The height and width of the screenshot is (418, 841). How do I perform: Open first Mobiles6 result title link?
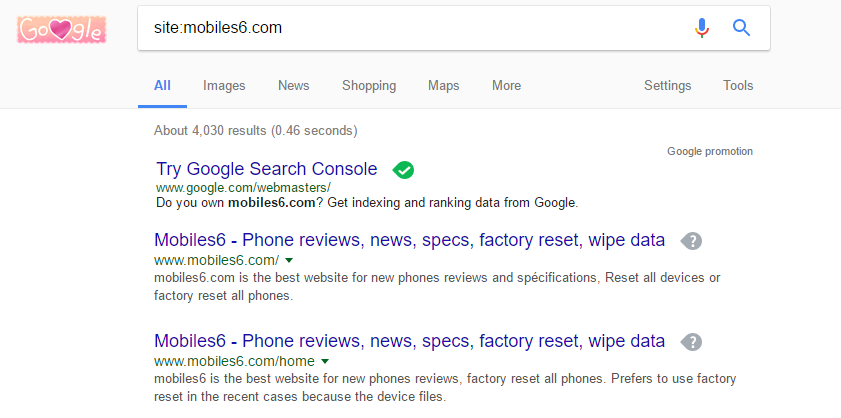(x=409, y=240)
